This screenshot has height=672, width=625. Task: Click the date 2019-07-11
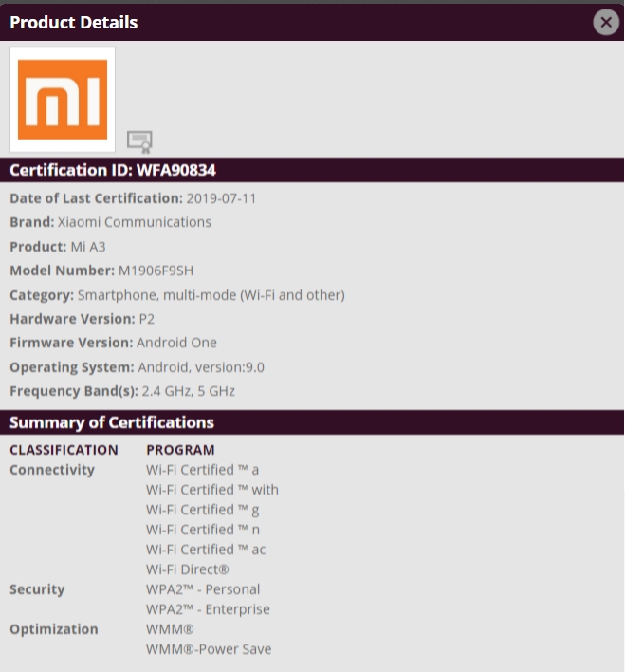pos(221,198)
